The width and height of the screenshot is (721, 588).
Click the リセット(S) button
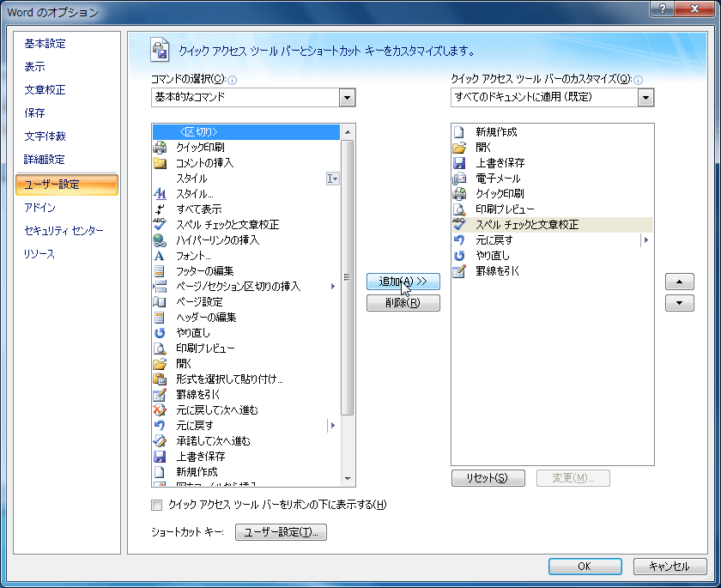pyautogui.click(x=488, y=477)
